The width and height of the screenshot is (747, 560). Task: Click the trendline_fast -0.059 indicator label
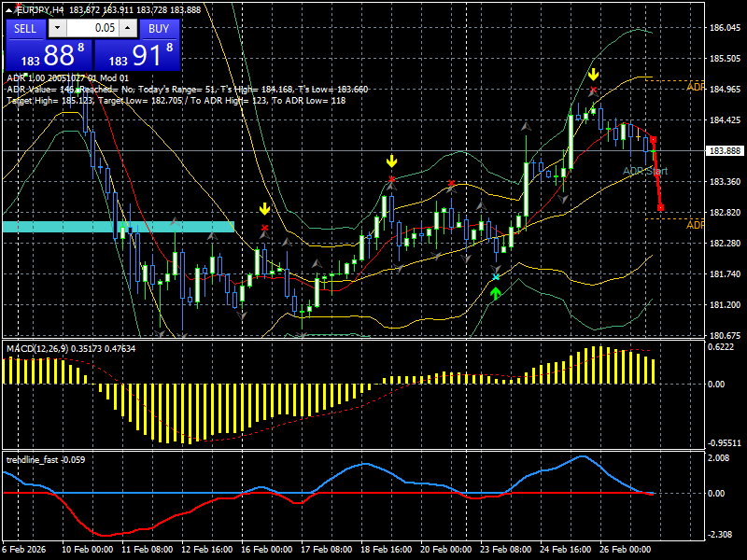click(46, 459)
